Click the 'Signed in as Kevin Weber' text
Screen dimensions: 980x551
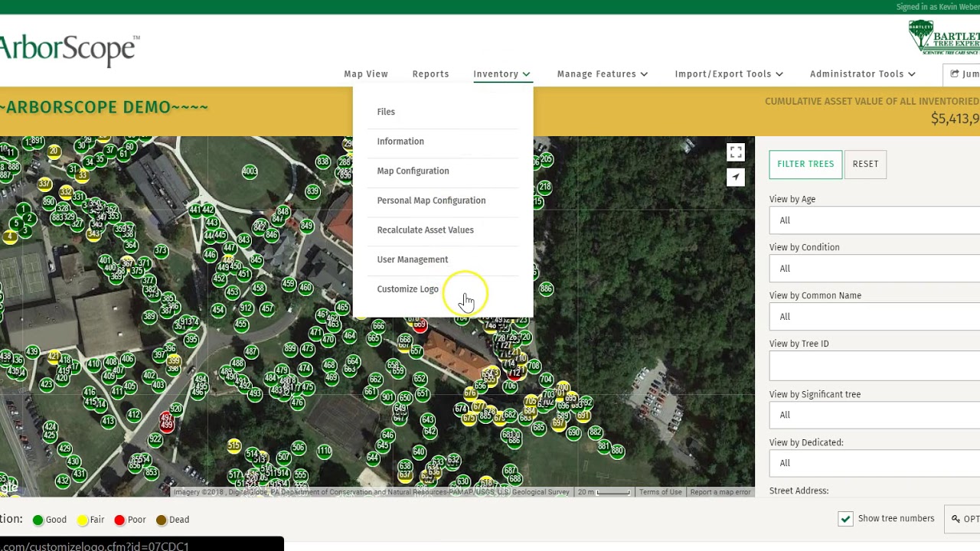[x=938, y=7]
